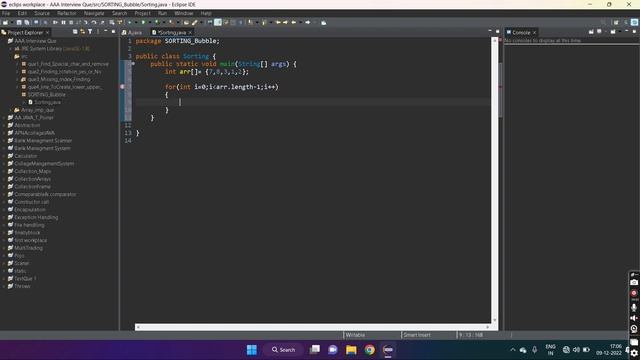Close the Sorting.java editor tab
This screenshot has width=640, height=360.
pyautogui.click(x=190, y=32)
